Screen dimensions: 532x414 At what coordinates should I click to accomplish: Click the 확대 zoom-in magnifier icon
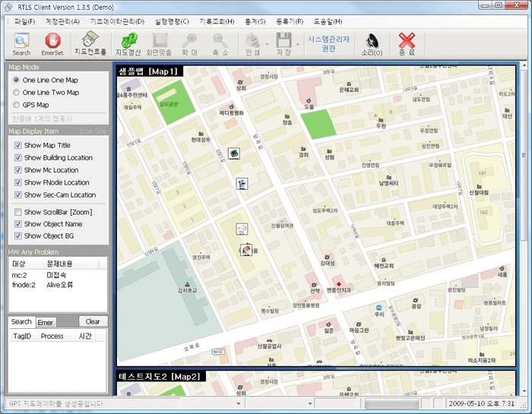tap(189, 44)
